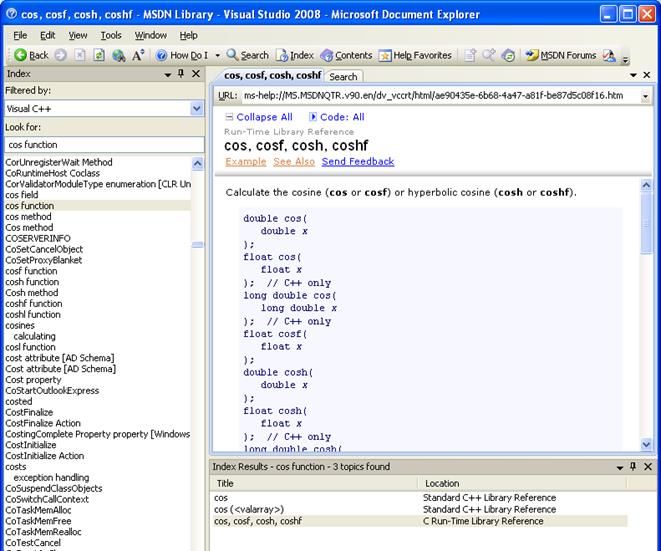Click Collapse All in the topic header
This screenshot has height=551, width=661.
tap(259, 117)
